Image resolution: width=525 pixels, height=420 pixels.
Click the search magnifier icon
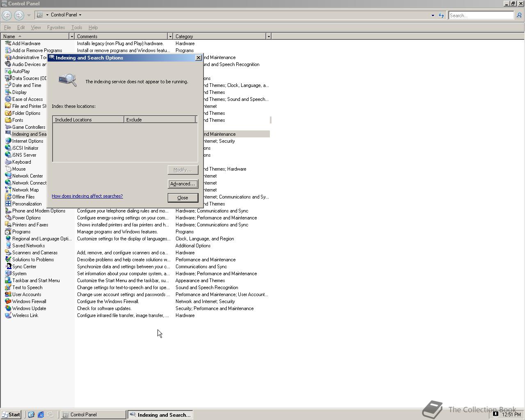tap(519, 16)
